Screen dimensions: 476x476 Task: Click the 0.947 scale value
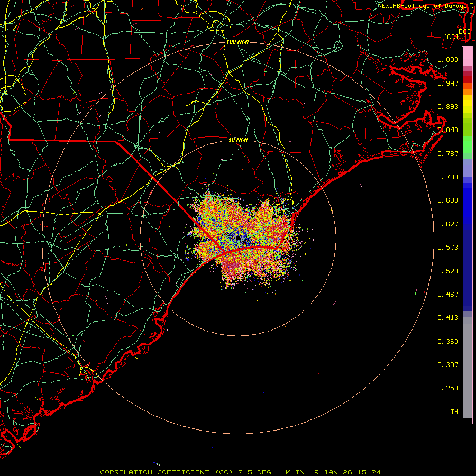[448, 83]
